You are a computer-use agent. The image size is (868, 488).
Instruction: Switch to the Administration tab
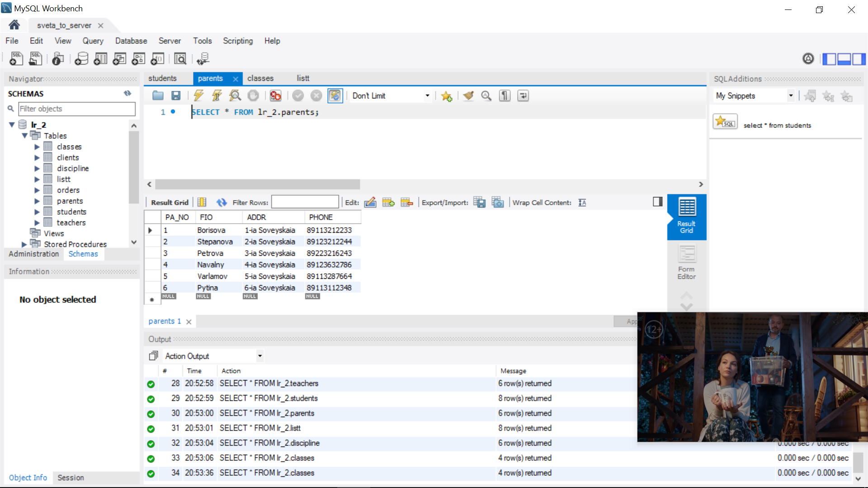[x=34, y=254]
